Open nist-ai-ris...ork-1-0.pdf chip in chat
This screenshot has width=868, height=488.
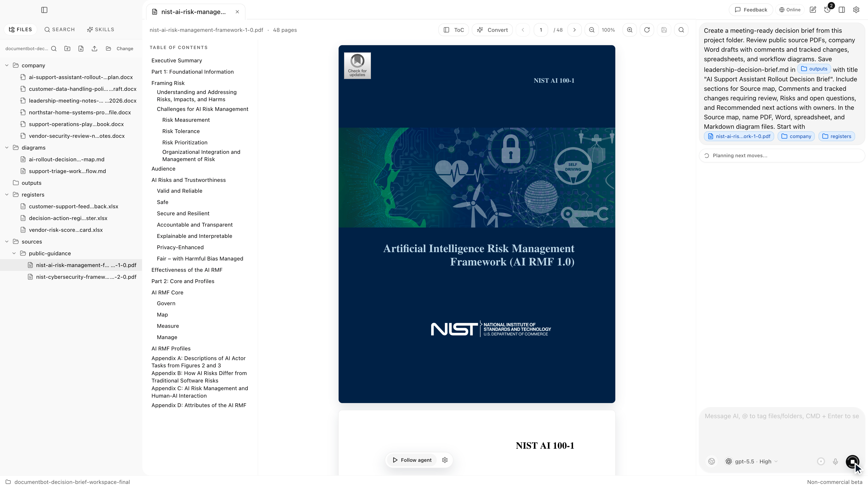coord(739,136)
